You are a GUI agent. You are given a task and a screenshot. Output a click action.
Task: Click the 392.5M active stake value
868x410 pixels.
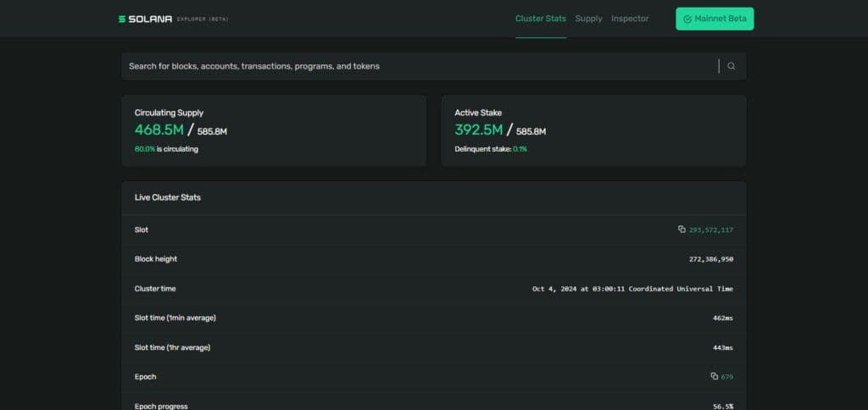[x=479, y=130]
